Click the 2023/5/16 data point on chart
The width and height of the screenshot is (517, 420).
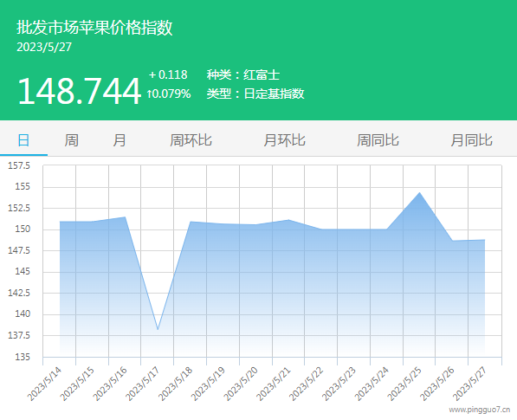[125, 216]
